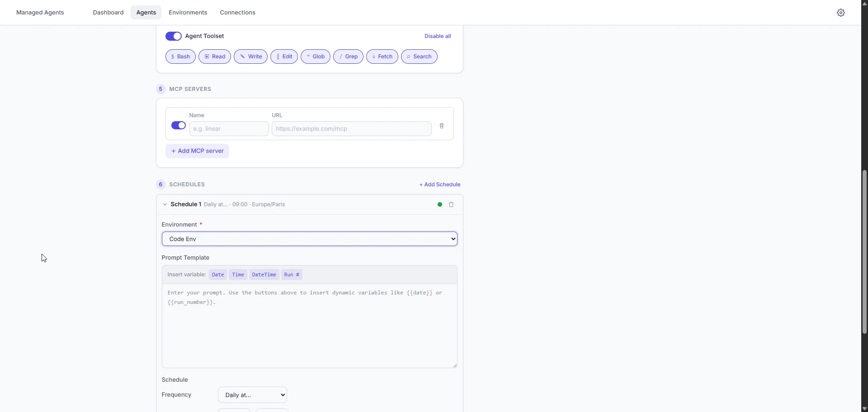The width and height of the screenshot is (868, 412).
Task: Select the Search tool
Action: [x=419, y=56]
